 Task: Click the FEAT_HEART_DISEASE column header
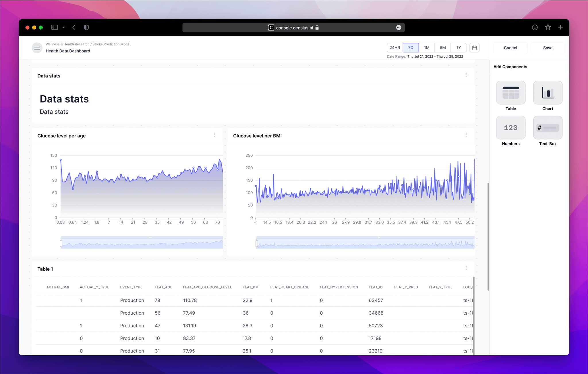(x=289, y=287)
